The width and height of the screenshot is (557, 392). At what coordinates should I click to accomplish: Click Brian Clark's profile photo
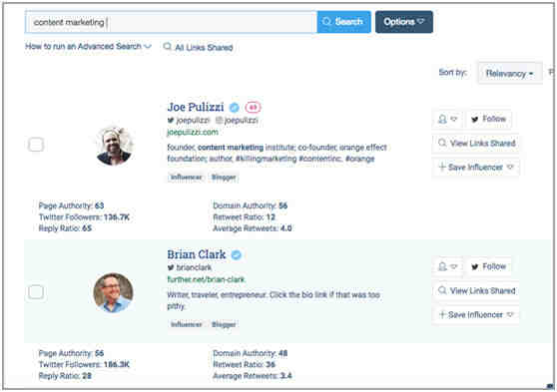114,292
